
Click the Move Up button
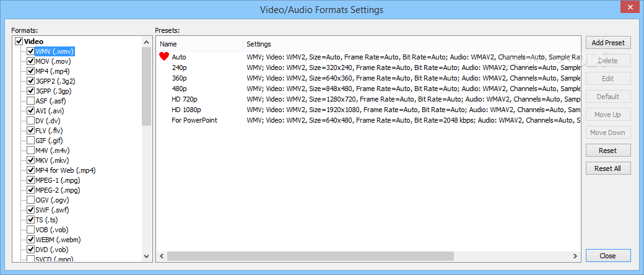coord(608,115)
